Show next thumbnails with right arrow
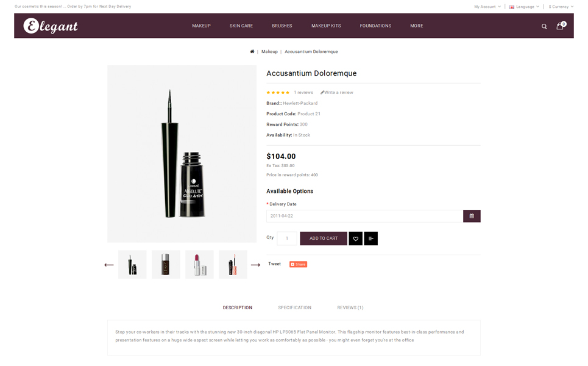 [x=255, y=265]
